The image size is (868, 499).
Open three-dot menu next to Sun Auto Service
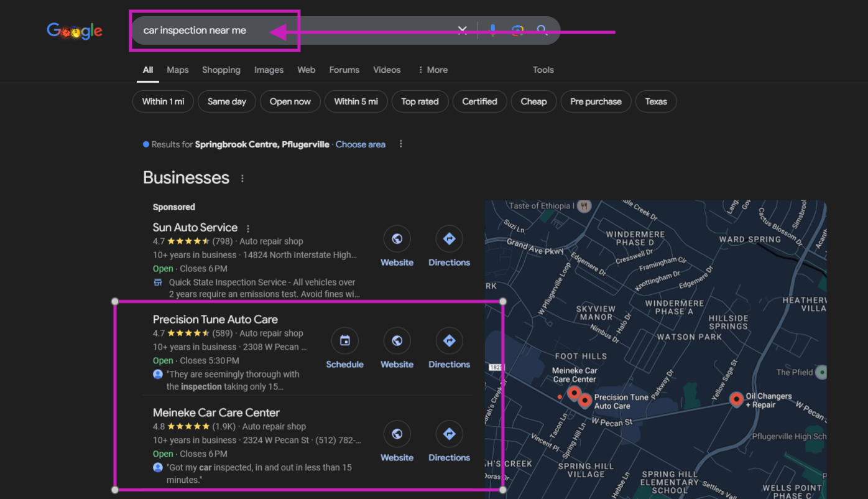point(248,228)
